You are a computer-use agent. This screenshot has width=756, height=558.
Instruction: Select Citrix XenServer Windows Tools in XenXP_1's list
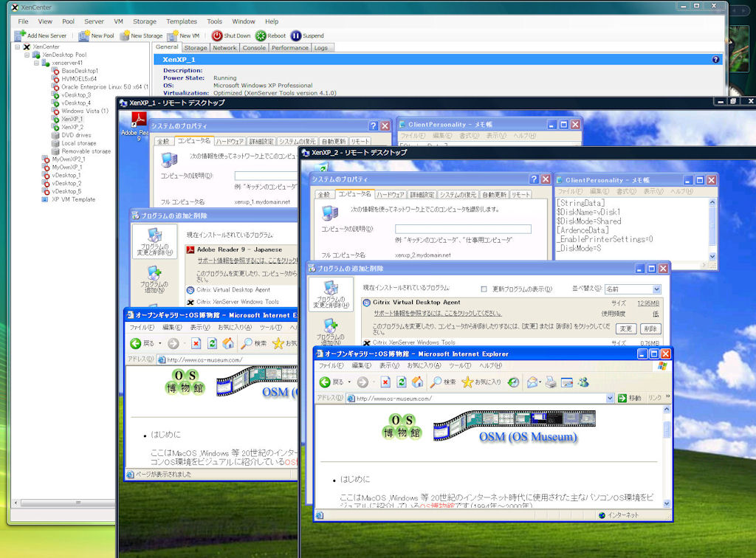237,302
